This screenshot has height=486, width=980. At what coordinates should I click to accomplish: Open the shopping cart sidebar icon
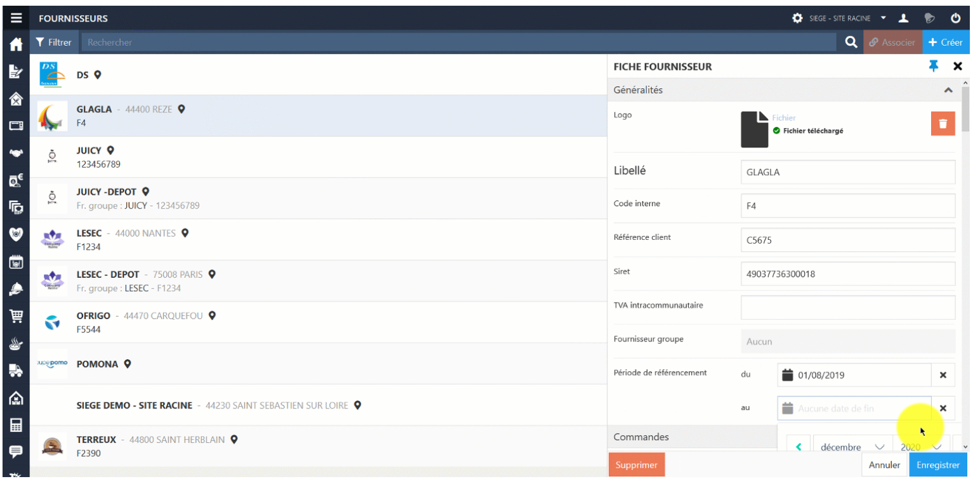tap(16, 316)
